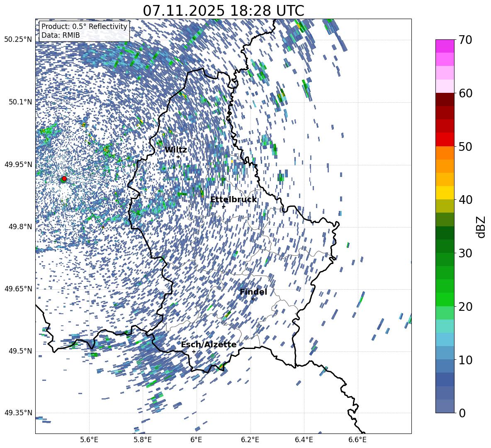Click the cross marker under Wiltz

178,157
